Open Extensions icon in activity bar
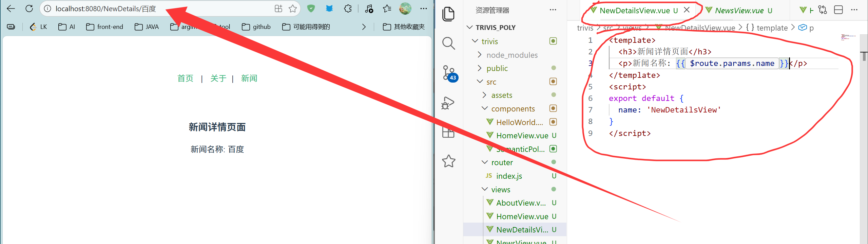 click(448, 132)
